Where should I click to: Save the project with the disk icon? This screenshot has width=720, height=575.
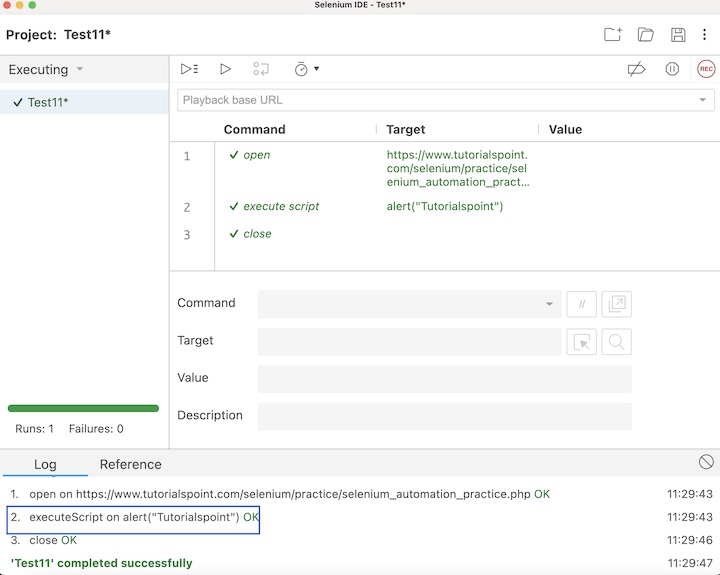coord(678,35)
